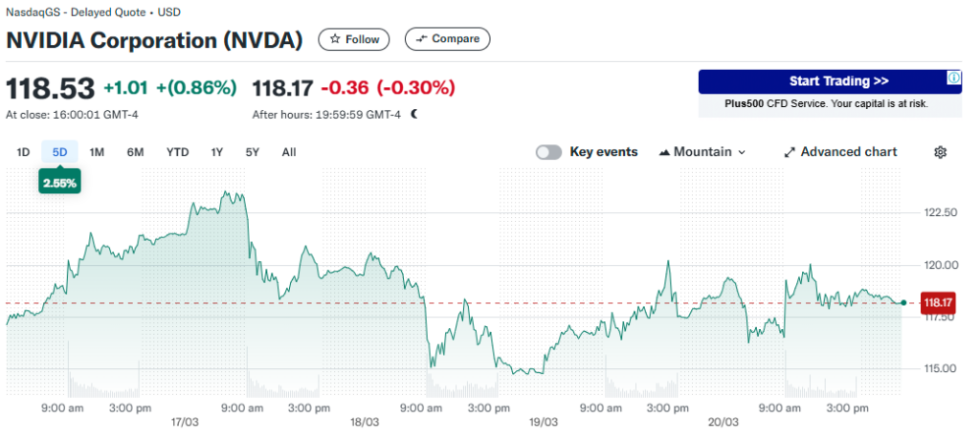The width and height of the screenshot is (980, 439).
Task: Click the ad info icon
Action: coord(954,77)
